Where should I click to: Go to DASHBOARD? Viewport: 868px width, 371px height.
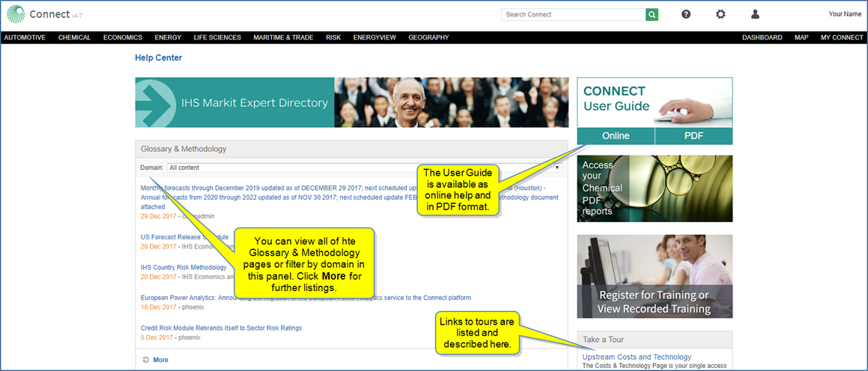[x=762, y=37]
